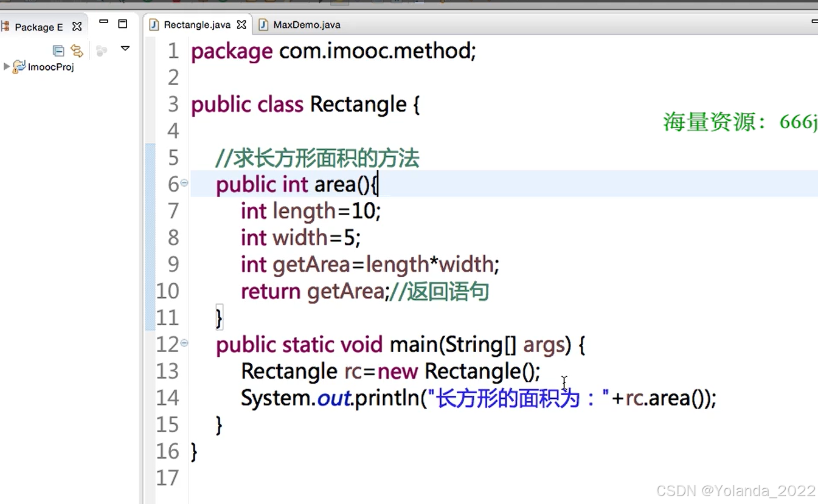Click 'main(String[] args)' on line 12
This screenshot has height=504, width=818.
[480, 345]
